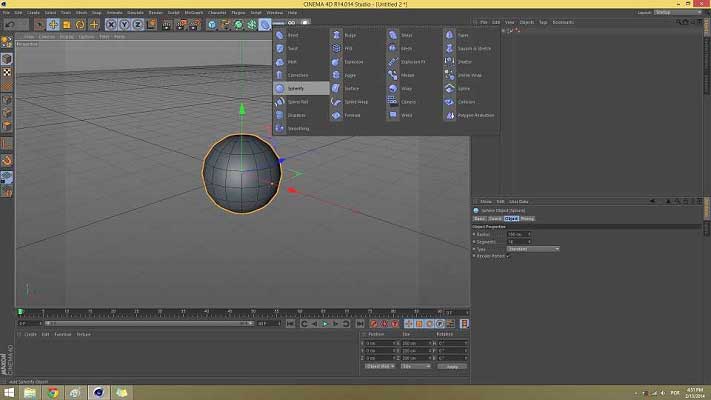Pick the Bulge deformer
The image size is (711, 400).
click(x=350, y=35)
